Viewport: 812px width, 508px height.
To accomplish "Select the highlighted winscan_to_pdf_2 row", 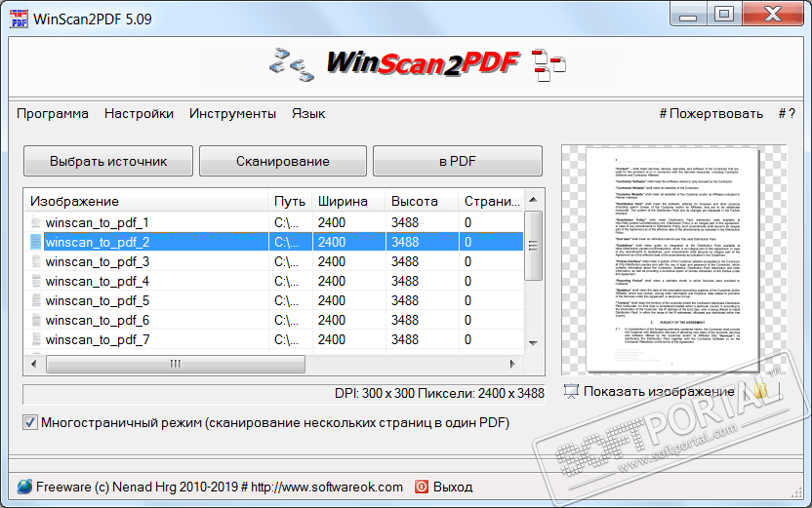I will [274, 242].
